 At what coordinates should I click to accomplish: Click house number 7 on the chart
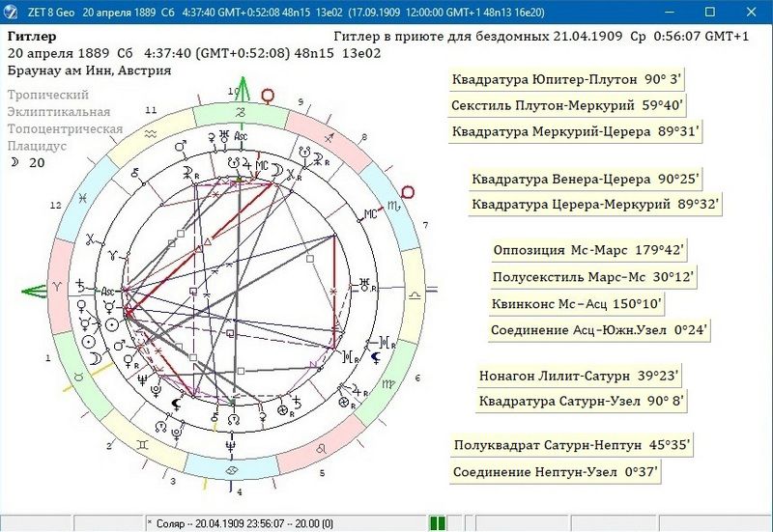tap(425, 226)
